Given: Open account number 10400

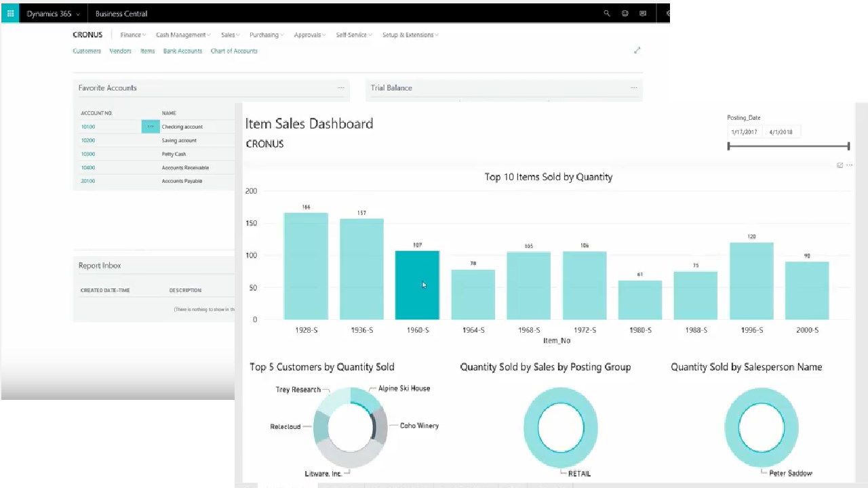Looking at the screenshot, I should pyautogui.click(x=88, y=167).
